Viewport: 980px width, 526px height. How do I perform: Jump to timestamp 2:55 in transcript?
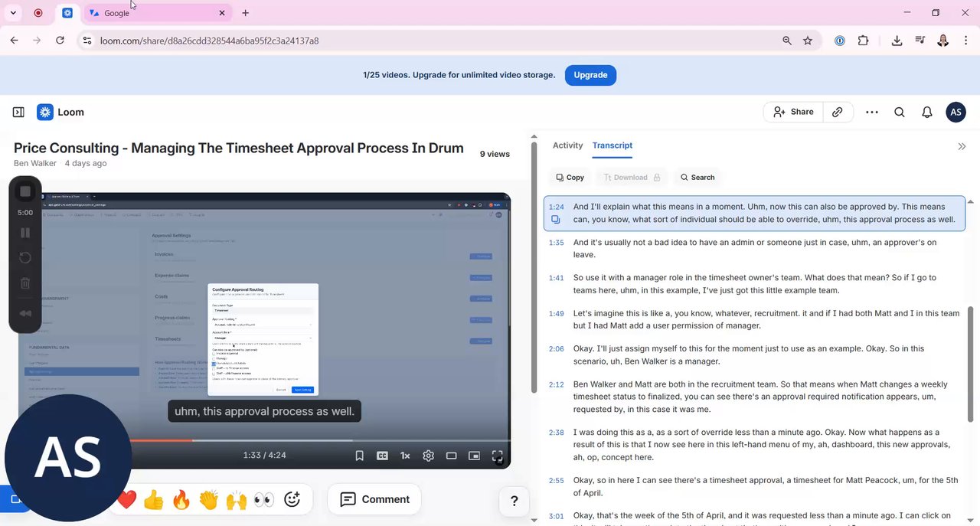[556, 481]
